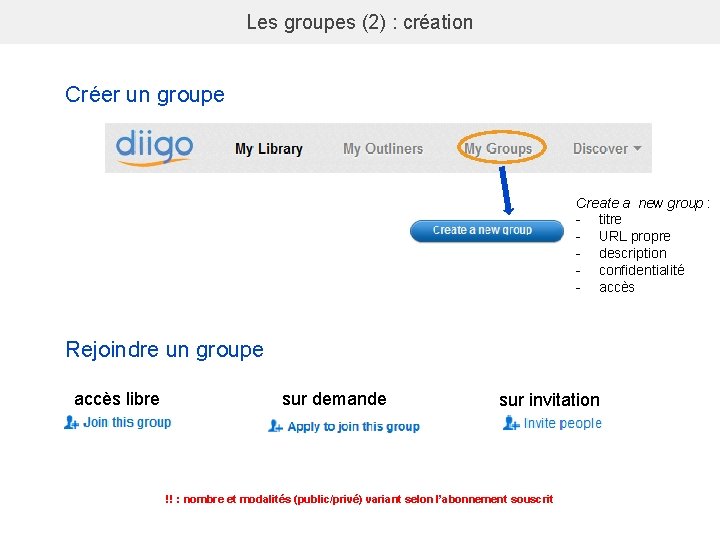The height and width of the screenshot is (540, 720).
Task: Select the 'accès' list item
Action: (x=617, y=287)
